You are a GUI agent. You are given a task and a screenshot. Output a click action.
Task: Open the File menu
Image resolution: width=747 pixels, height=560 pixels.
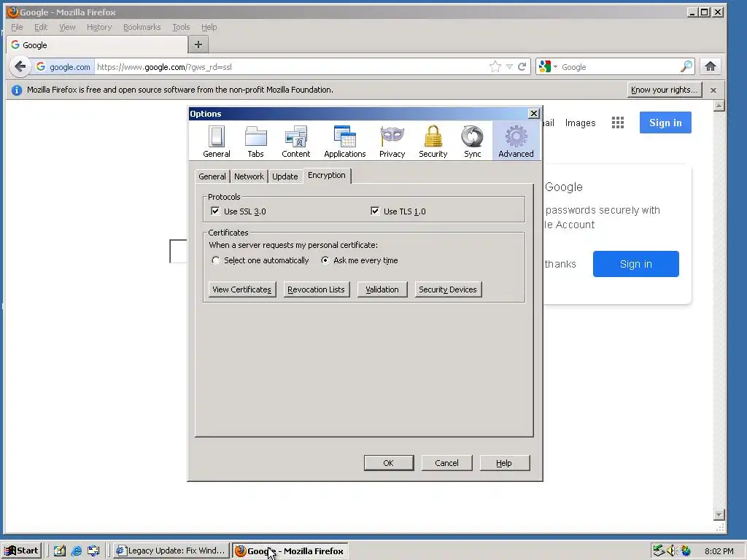click(x=17, y=27)
